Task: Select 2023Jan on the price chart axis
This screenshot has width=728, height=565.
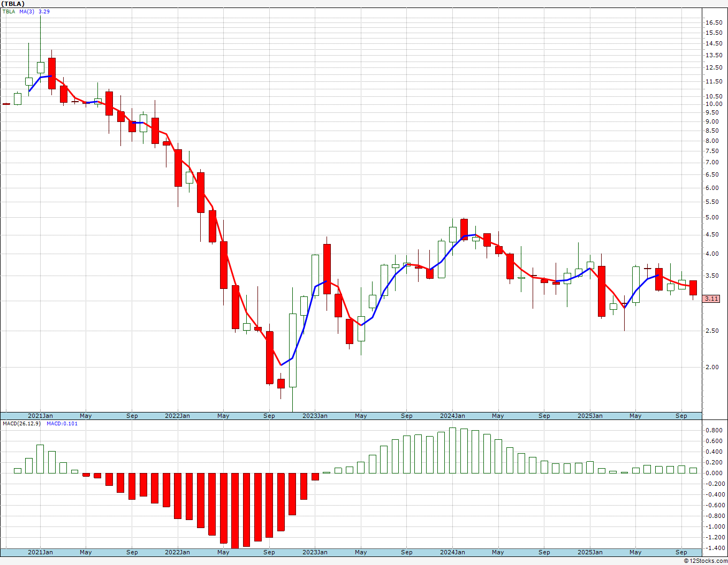Action: (315, 416)
